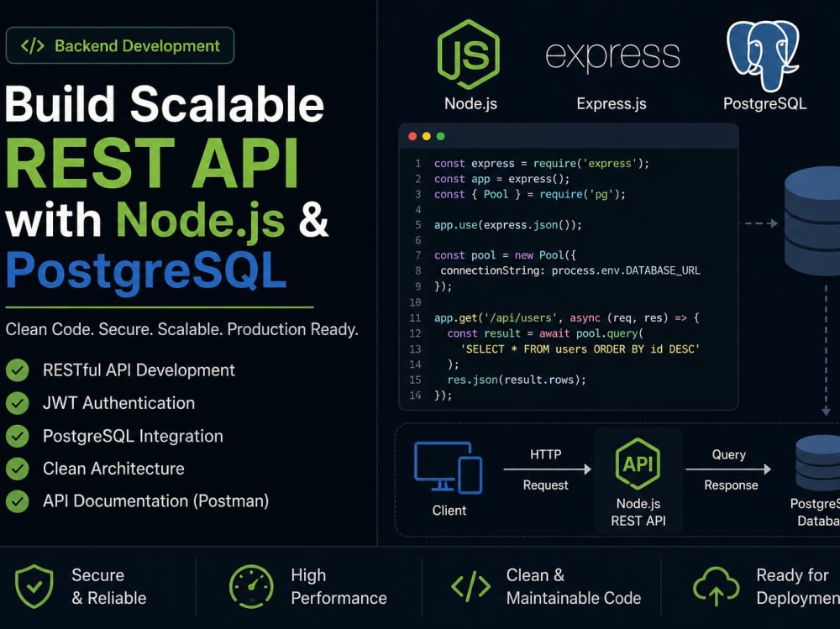Click the 'Query' label in diagram

(728, 454)
